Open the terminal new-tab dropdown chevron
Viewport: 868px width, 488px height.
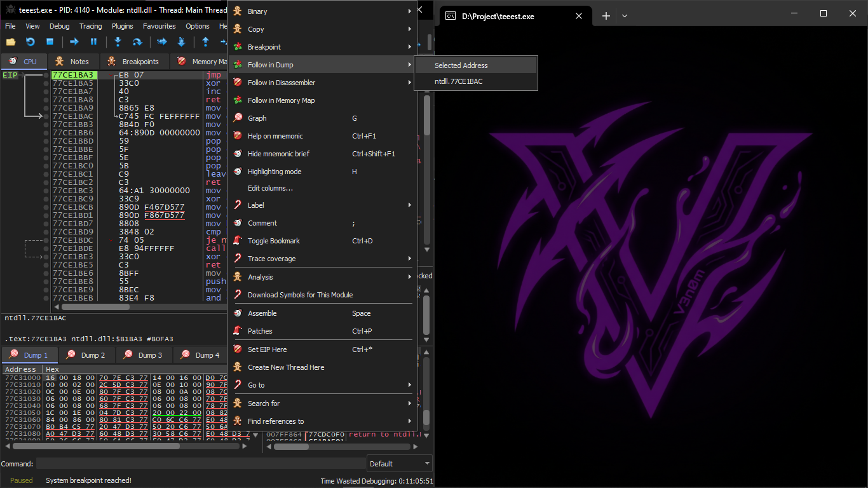click(x=625, y=16)
